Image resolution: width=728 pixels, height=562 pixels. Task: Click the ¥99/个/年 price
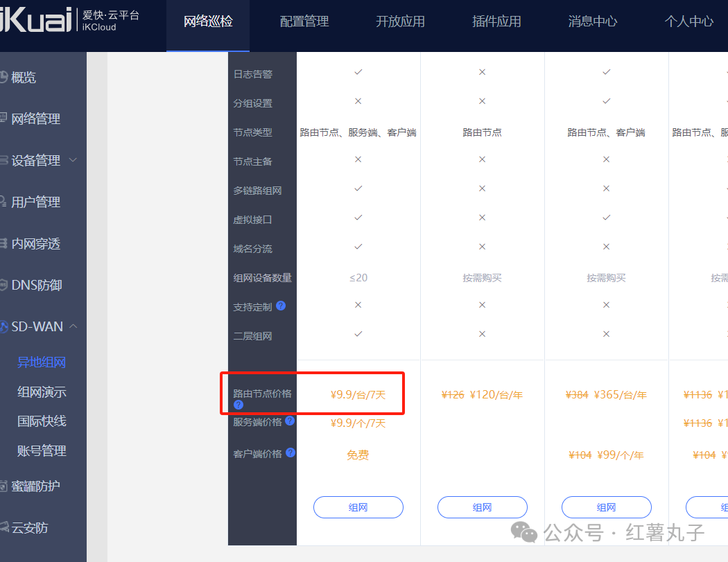621,455
